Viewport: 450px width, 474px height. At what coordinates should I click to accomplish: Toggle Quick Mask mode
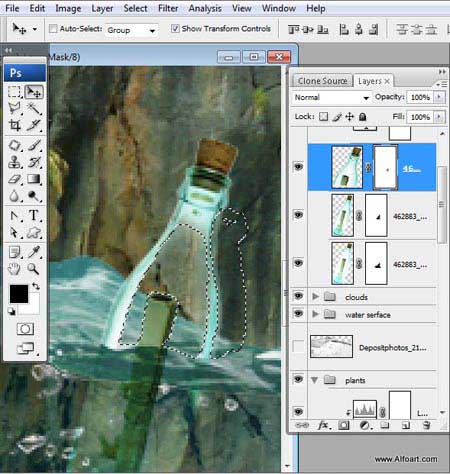(25, 329)
